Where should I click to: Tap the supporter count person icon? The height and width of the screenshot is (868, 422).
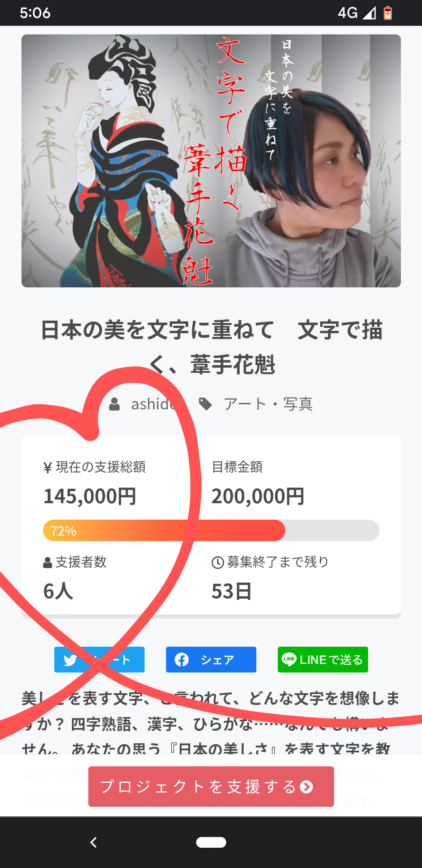48,563
